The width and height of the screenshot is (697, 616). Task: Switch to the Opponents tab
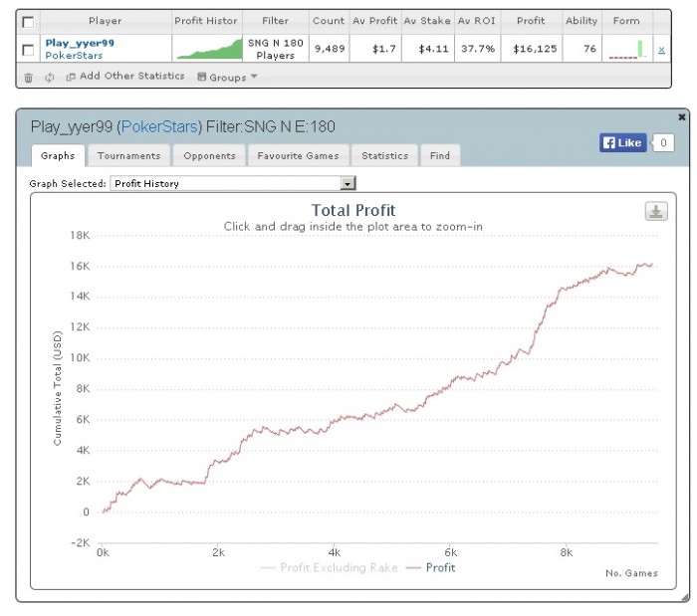point(209,156)
